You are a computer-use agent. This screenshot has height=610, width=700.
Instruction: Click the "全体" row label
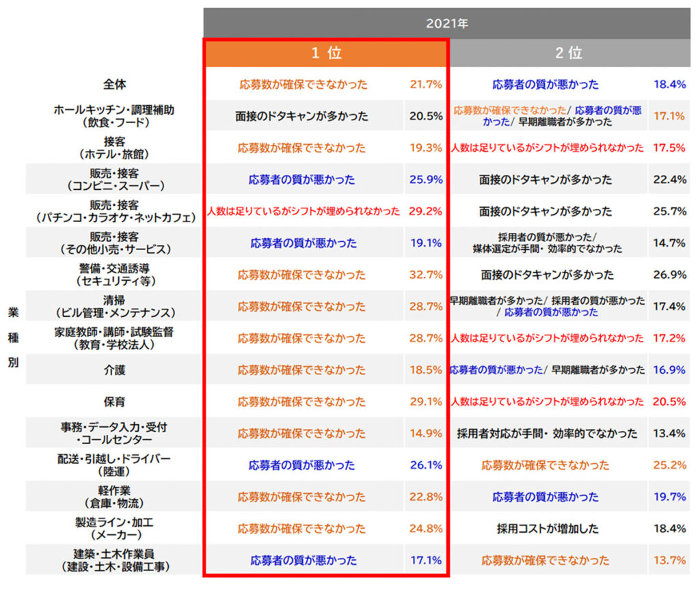115,85
